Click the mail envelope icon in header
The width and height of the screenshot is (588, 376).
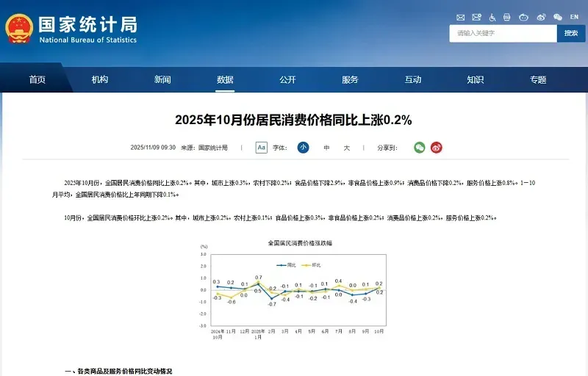pos(461,17)
